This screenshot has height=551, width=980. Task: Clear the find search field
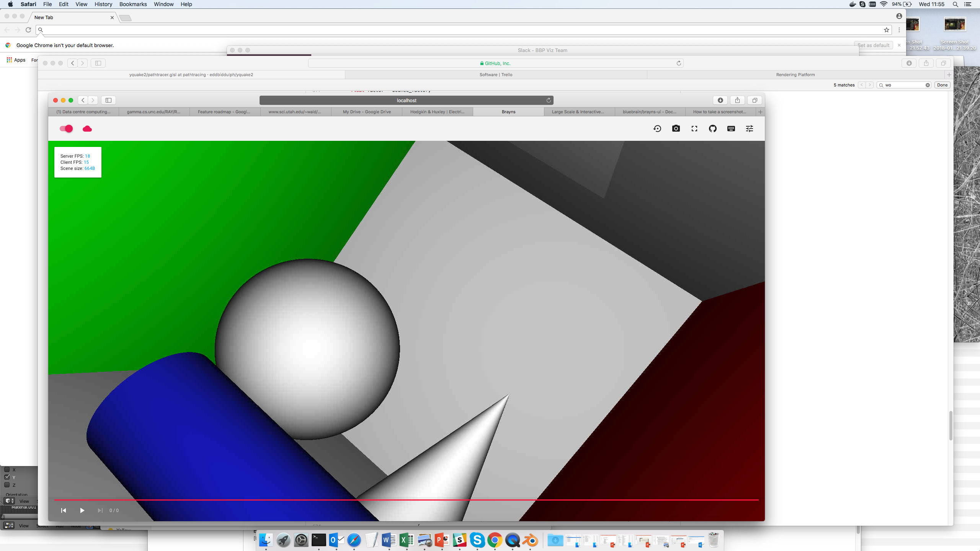928,85
